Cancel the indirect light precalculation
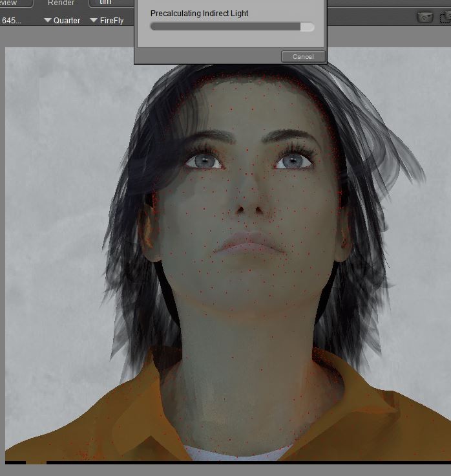Viewport: 451px width, 476px height. pos(303,56)
